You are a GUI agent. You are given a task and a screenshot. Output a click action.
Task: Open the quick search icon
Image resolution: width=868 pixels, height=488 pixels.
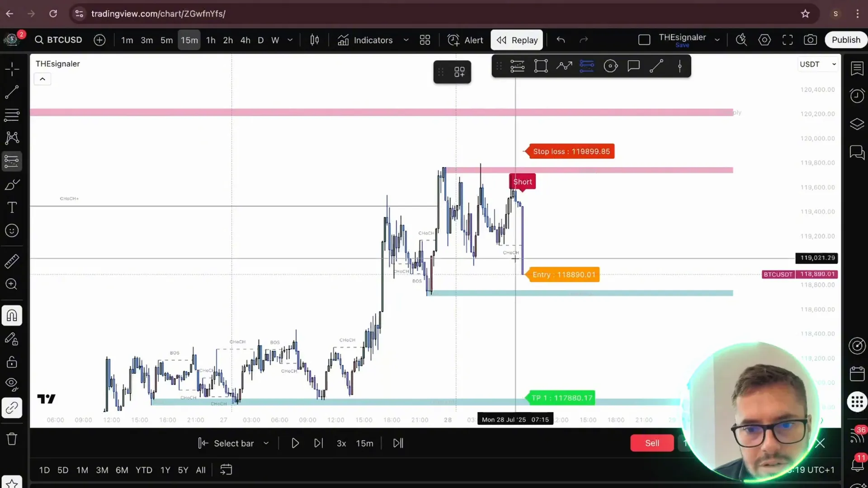741,40
